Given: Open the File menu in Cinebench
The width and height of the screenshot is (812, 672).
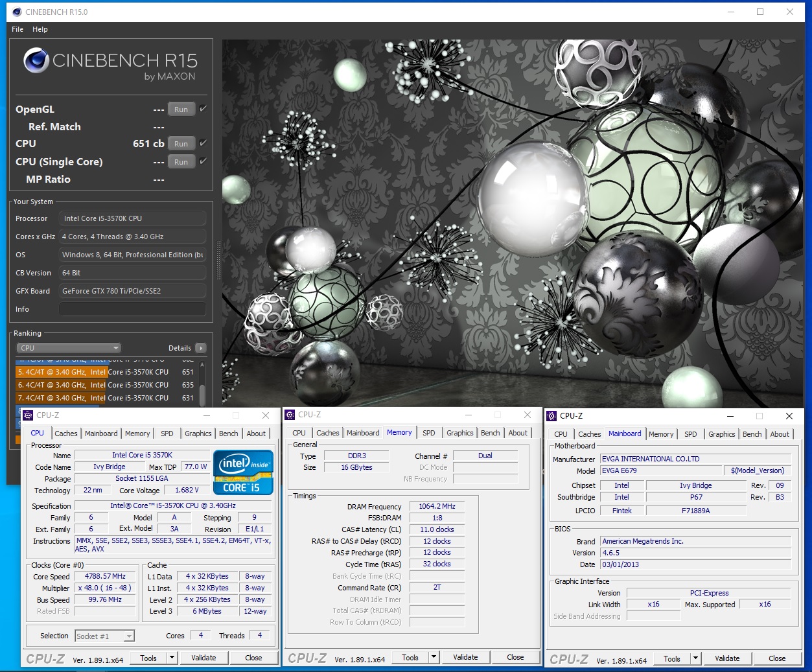Looking at the screenshot, I should [17, 29].
